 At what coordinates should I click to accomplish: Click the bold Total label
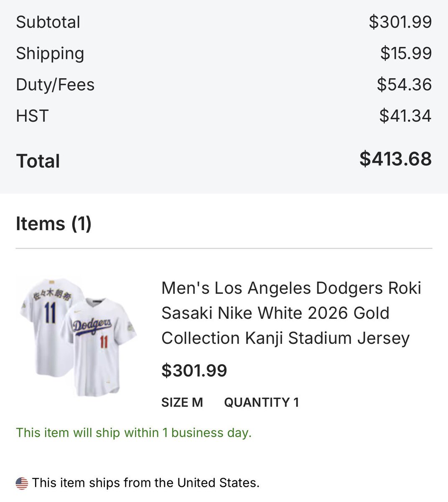(x=38, y=161)
